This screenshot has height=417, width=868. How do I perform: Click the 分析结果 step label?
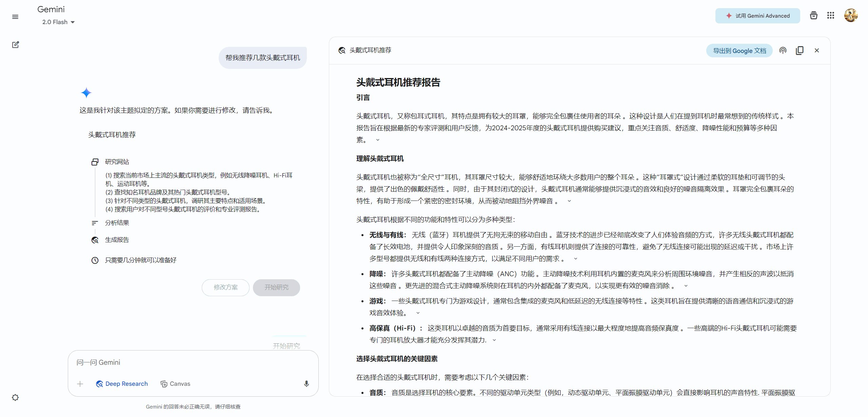(x=117, y=223)
